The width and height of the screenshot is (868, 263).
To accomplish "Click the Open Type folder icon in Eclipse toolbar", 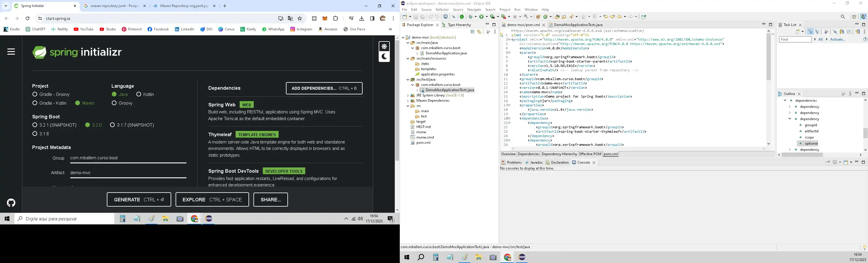I will (557, 17).
